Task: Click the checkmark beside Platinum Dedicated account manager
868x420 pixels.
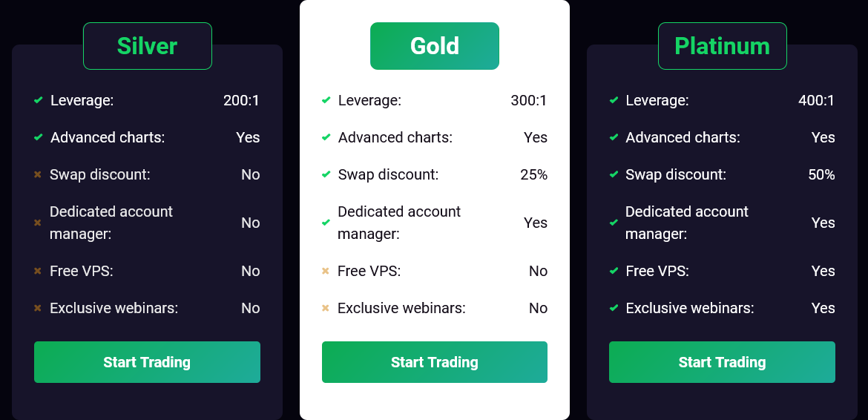Action: coord(614,223)
